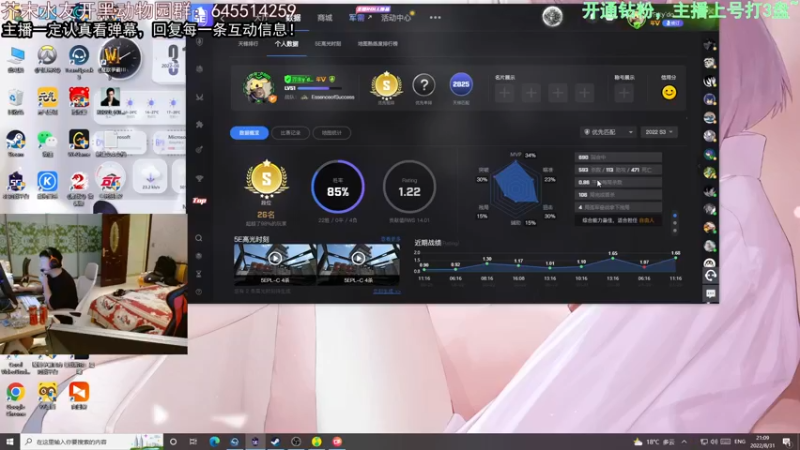800x450 pixels.
Task: Click the view more link above highlights
Action: pos(390,239)
